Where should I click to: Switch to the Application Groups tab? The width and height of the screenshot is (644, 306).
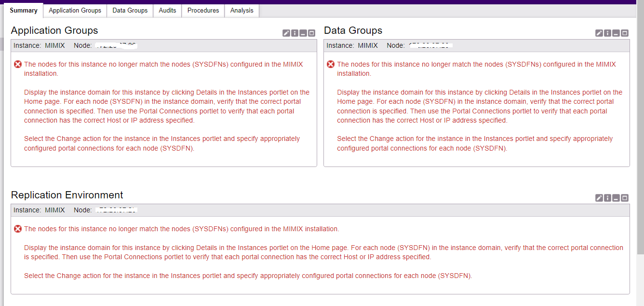click(x=75, y=10)
